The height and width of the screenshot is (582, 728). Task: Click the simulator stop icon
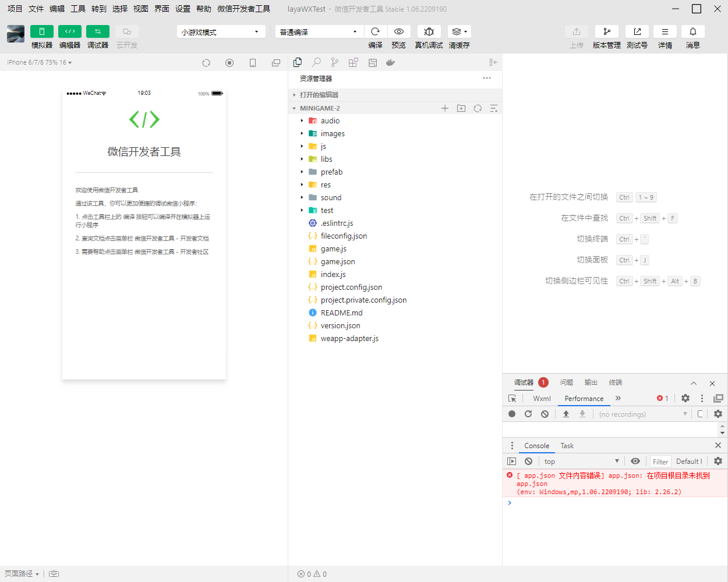point(229,63)
